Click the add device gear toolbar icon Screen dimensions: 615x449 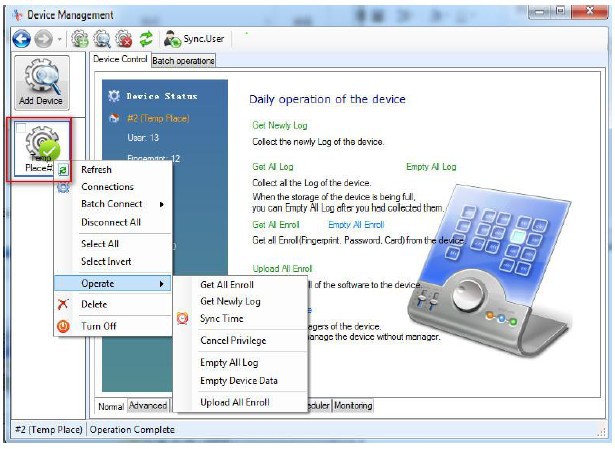coord(80,39)
